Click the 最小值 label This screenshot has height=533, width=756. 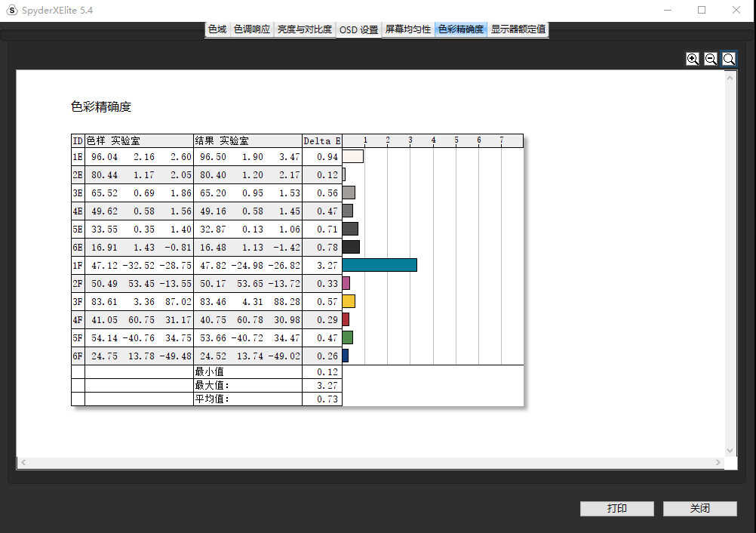click(x=209, y=371)
